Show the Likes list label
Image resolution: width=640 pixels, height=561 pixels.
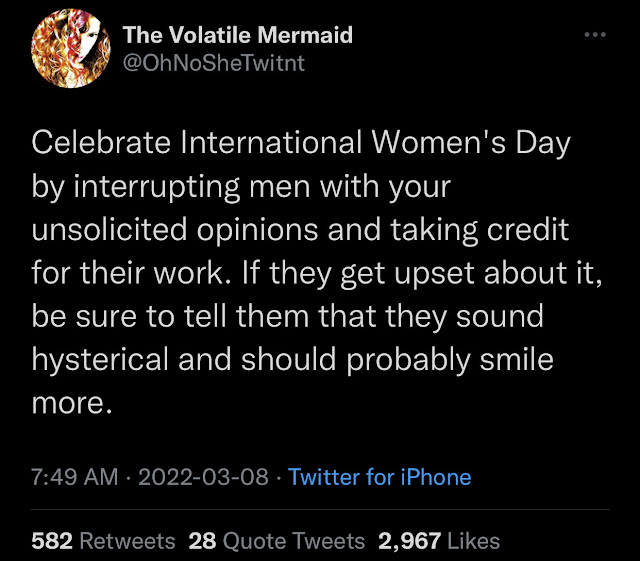pos(473,541)
